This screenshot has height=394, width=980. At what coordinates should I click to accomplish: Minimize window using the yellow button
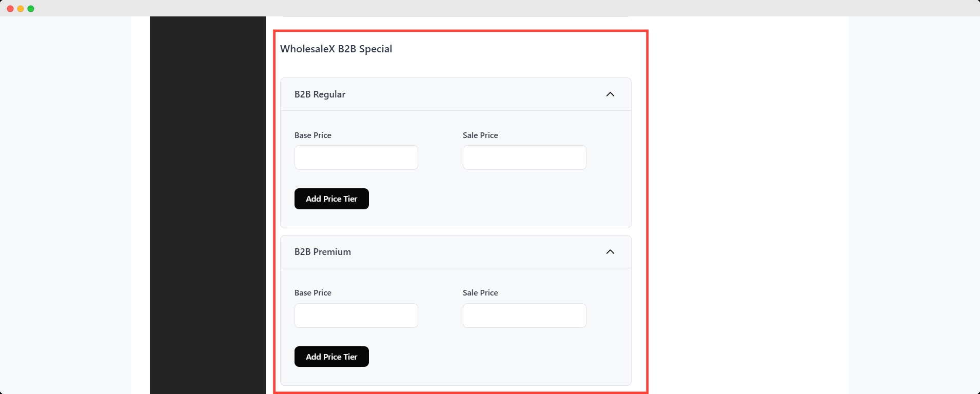click(21, 9)
